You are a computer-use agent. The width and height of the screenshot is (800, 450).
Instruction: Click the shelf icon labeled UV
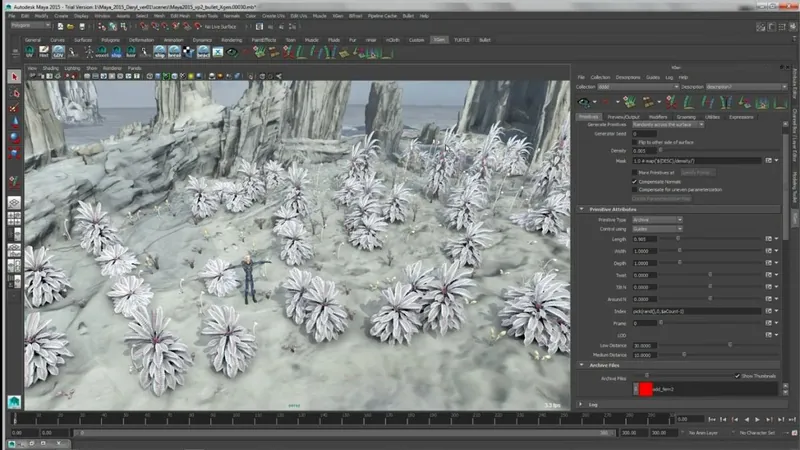point(30,52)
